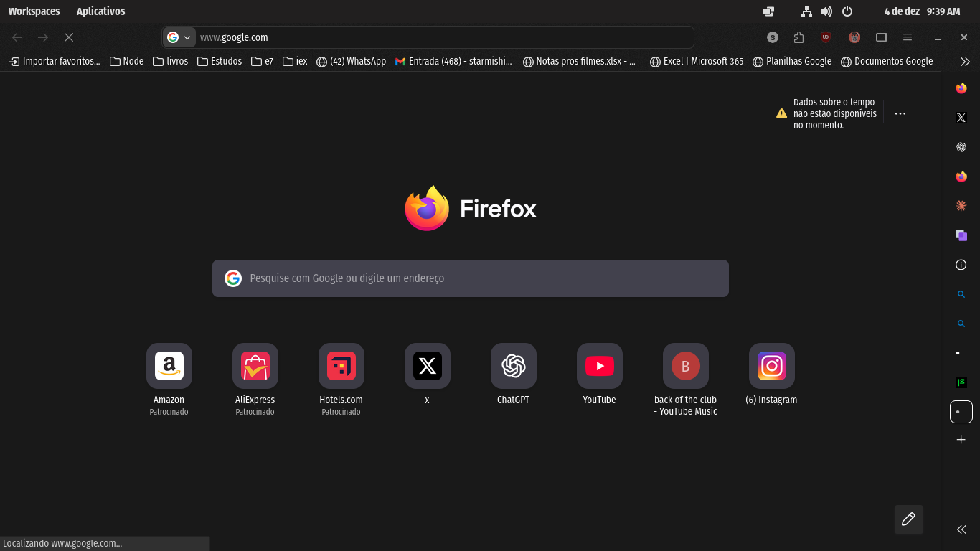Viewport: 980px width, 551px height.
Task: Expand the iex bookmarks folder
Action: click(295, 62)
